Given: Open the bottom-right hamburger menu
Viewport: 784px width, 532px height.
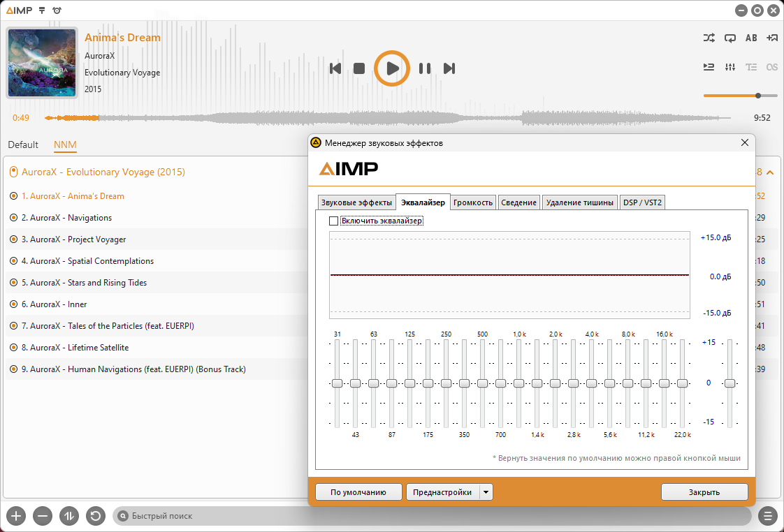Looking at the screenshot, I should 767,516.
